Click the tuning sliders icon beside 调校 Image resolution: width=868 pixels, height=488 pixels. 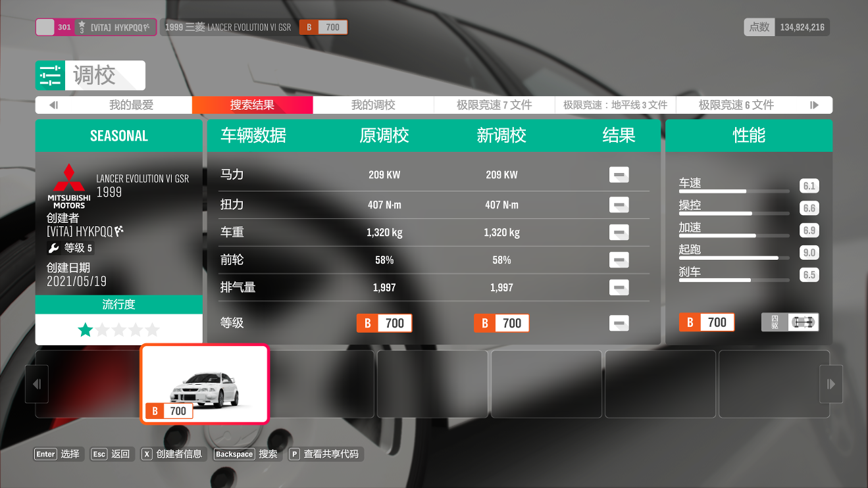(x=51, y=76)
